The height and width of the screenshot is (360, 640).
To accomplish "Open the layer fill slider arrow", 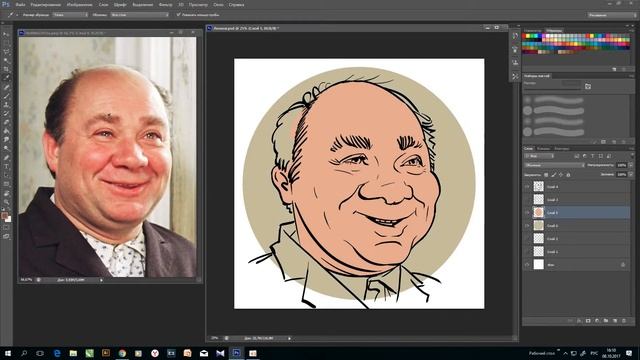I will pyautogui.click(x=631, y=174).
